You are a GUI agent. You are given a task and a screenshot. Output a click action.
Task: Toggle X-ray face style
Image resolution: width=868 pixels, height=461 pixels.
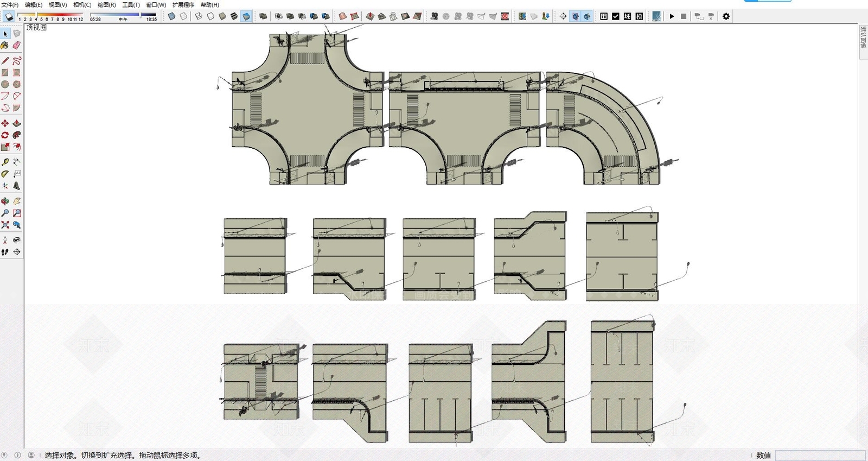click(x=171, y=16)
